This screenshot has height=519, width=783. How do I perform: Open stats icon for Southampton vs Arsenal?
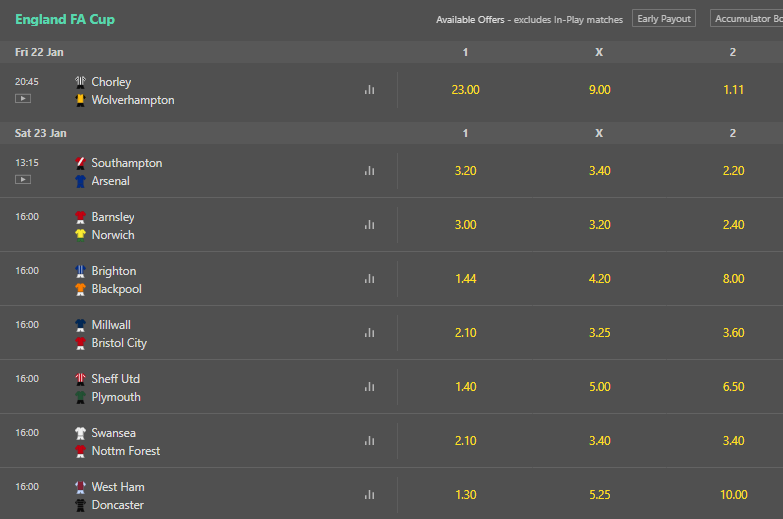[x=369, y=171]
